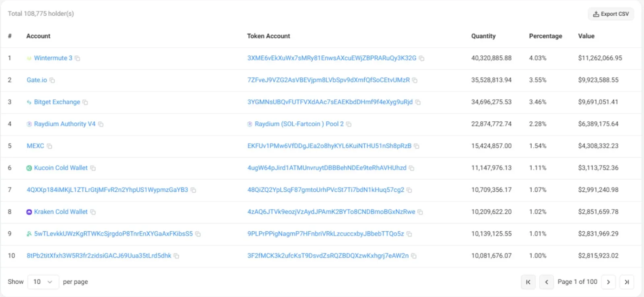This screenshot has height=297, width=644.
Task: Select the quantity 40,320,885.88
Action: coord(491,58)
